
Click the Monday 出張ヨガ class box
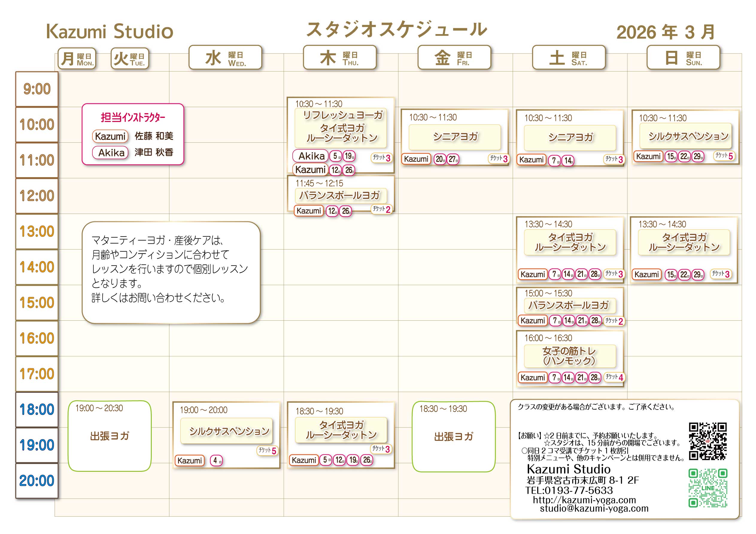pos(110,436)
